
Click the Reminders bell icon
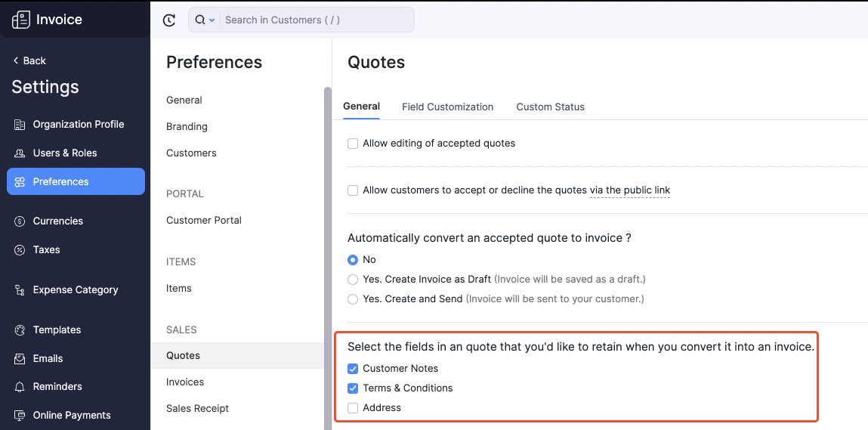[x=20, y=387]
